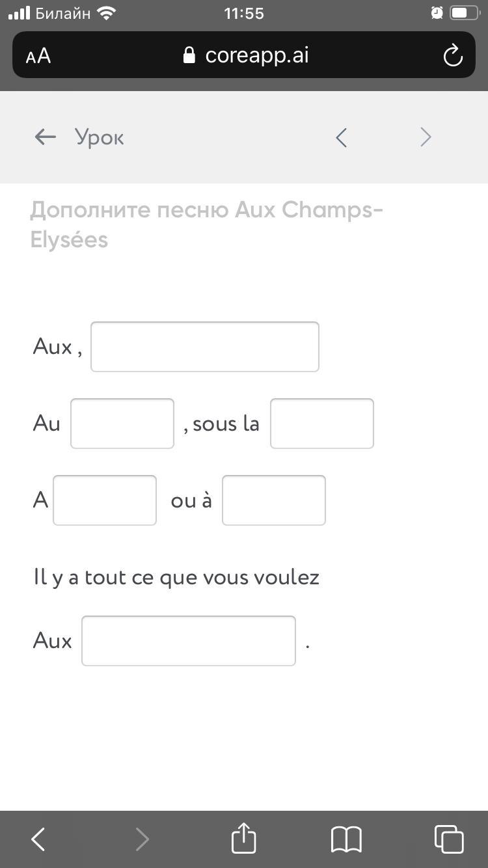Go to previous lesson step chevron
The width and height of the screenshot is (488, 868).
[342, 137]
